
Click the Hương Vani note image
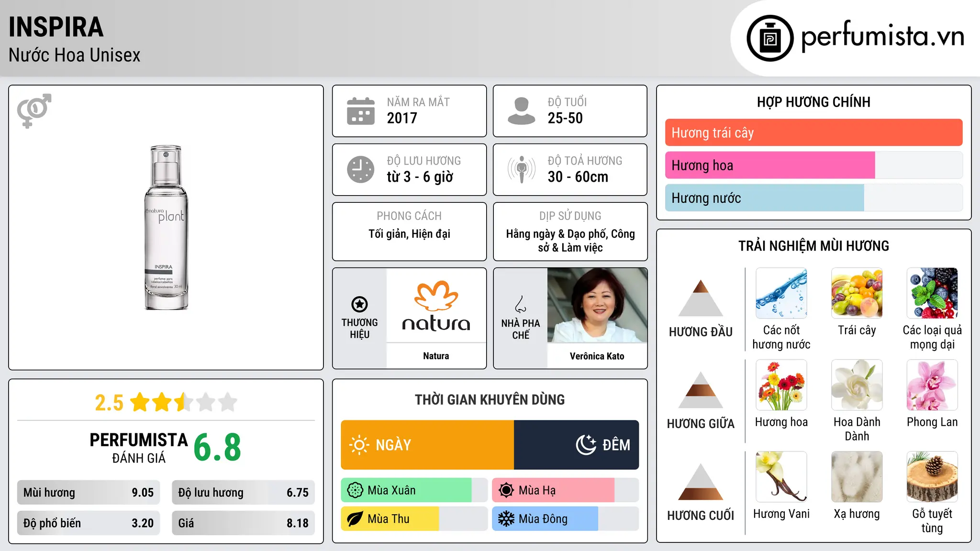coord(781,477)
